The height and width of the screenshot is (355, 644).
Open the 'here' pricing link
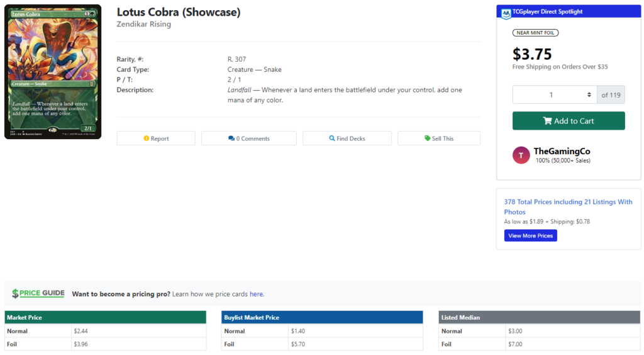point(257,294)
